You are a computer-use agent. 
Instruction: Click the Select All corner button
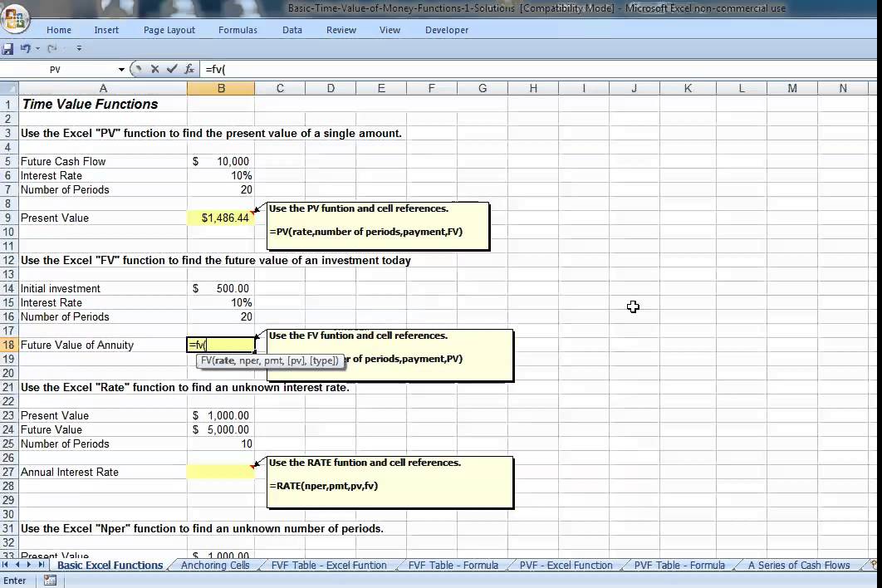pos(9,88)
